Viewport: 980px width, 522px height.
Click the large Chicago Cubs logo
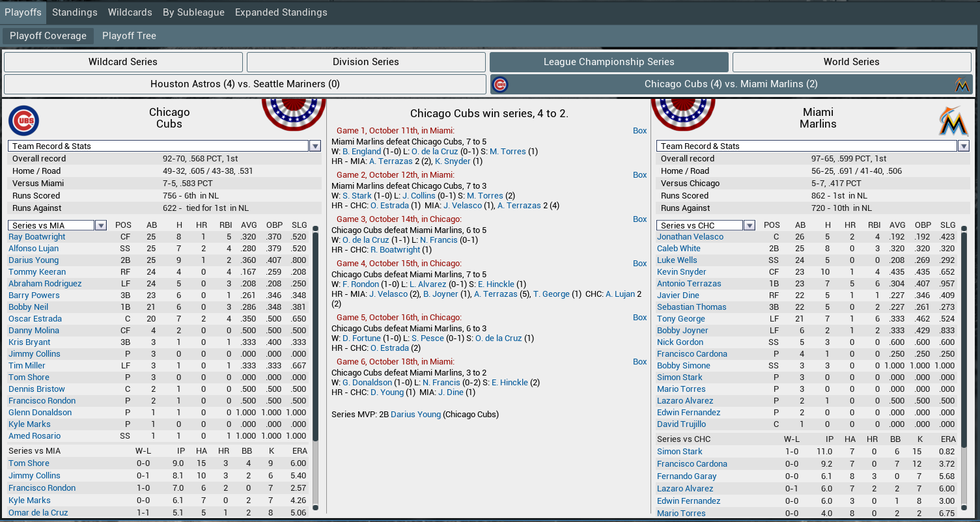(24, 121)
